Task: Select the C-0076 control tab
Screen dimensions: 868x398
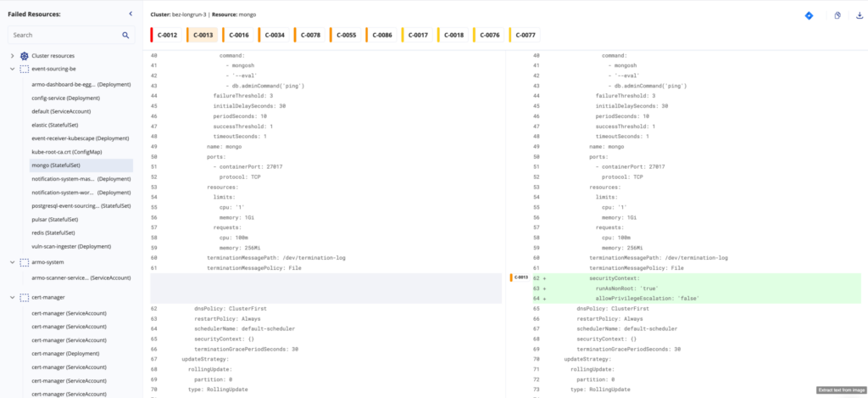Action: (x=489, y=35)
